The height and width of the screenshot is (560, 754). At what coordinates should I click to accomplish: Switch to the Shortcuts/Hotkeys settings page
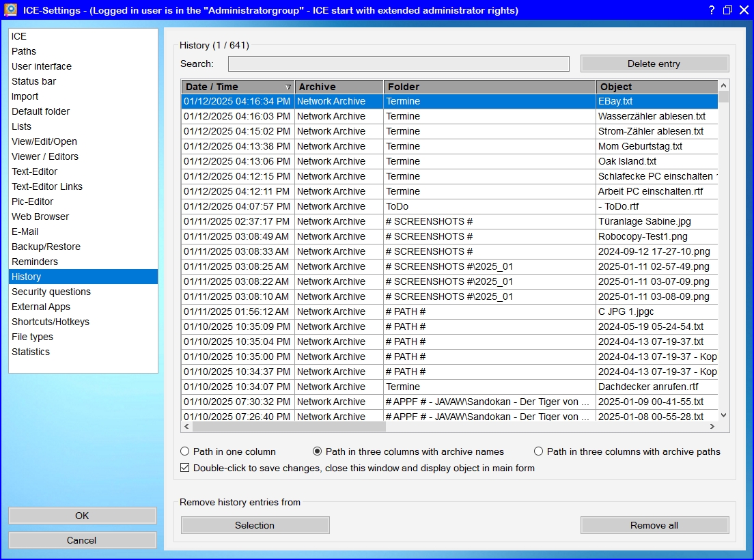click(51, 322)
